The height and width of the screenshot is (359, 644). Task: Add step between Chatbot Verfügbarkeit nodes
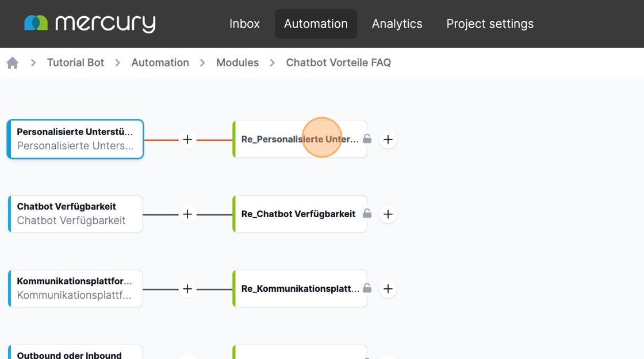[187, 214]
